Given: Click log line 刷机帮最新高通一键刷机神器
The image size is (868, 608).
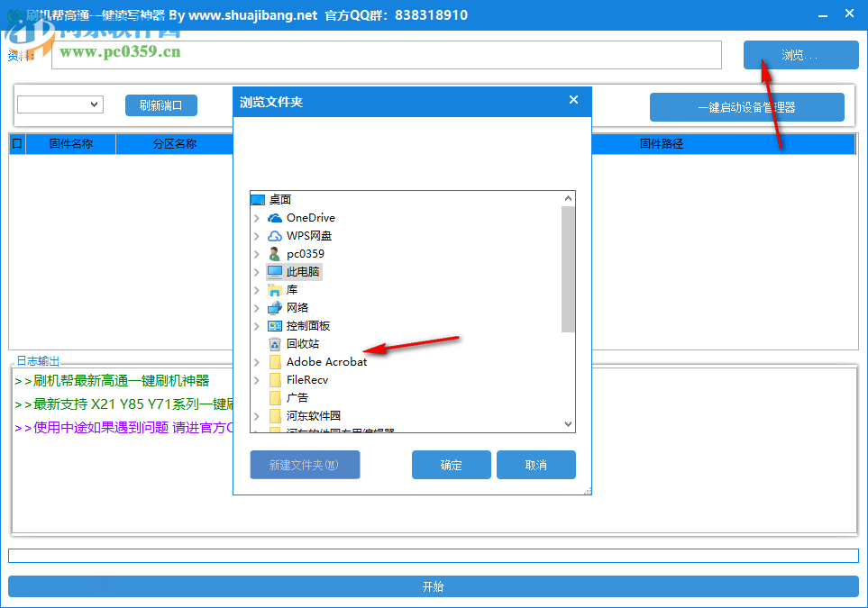Looking at the screenshot, I should point(113,381).
